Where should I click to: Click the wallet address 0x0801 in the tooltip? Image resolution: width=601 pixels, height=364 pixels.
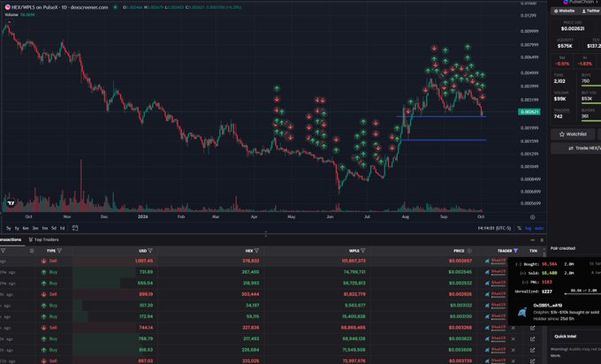(x=548, y=306)
